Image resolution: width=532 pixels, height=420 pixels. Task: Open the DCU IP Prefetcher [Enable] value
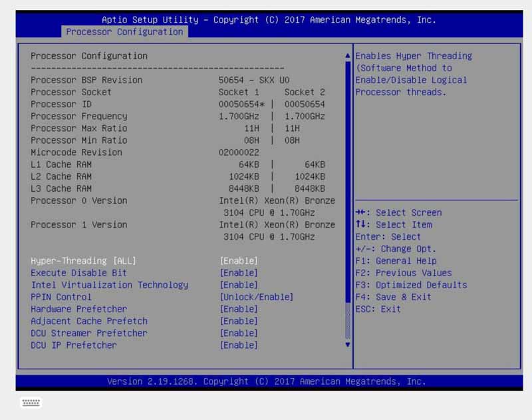(x=239, y=345)
